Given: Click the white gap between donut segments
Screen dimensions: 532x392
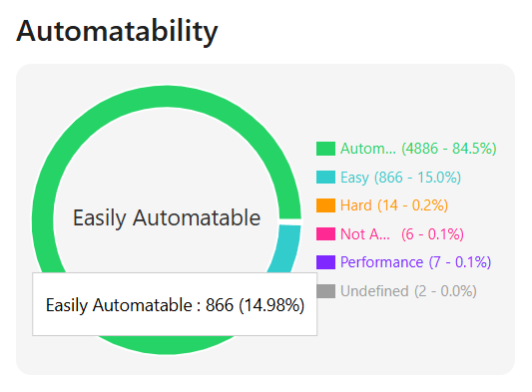Looking at the screenshot, I should pos(290,221).
